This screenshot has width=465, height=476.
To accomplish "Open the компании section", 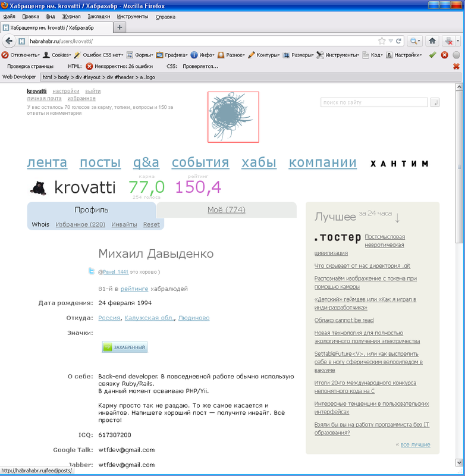I will click(322, 162).
